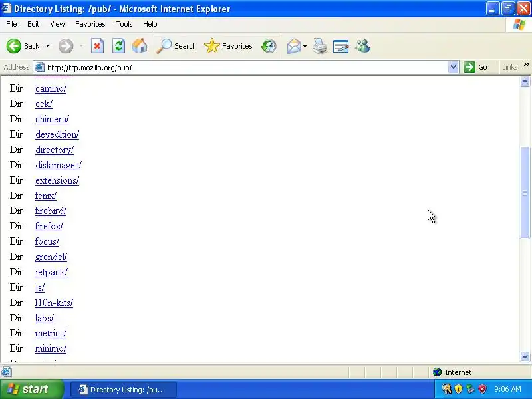The image size is (532, 399).
Task: Open the History clock icon
Action: 269,46
